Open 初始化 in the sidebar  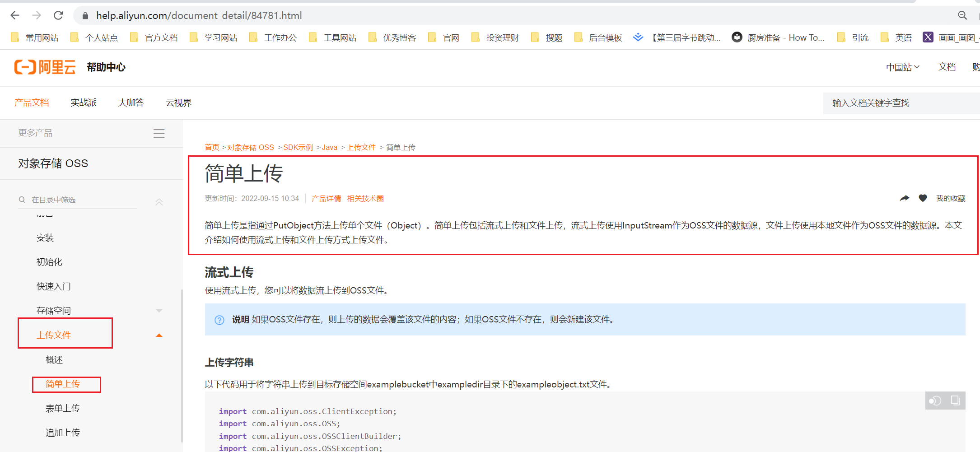(x=50, y=262)
